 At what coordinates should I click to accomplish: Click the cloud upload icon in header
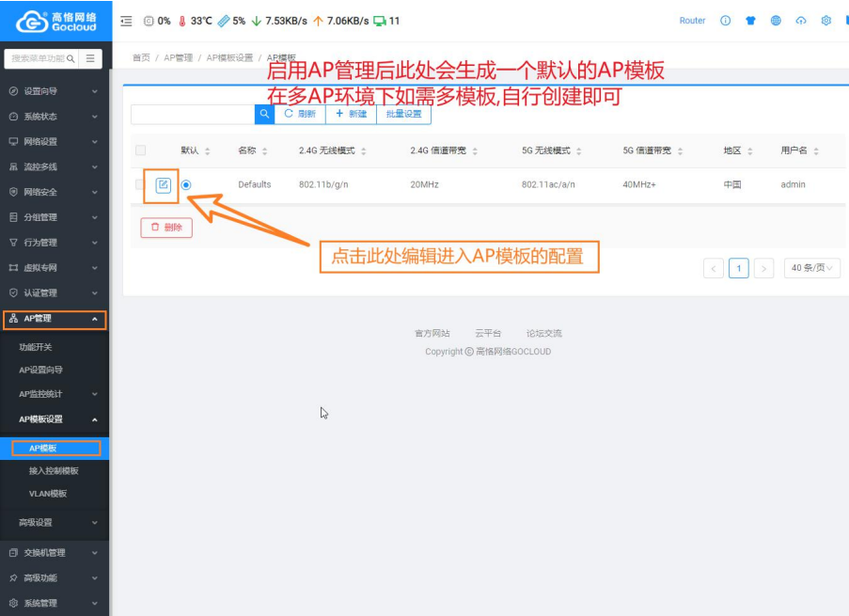pos(800,21)
